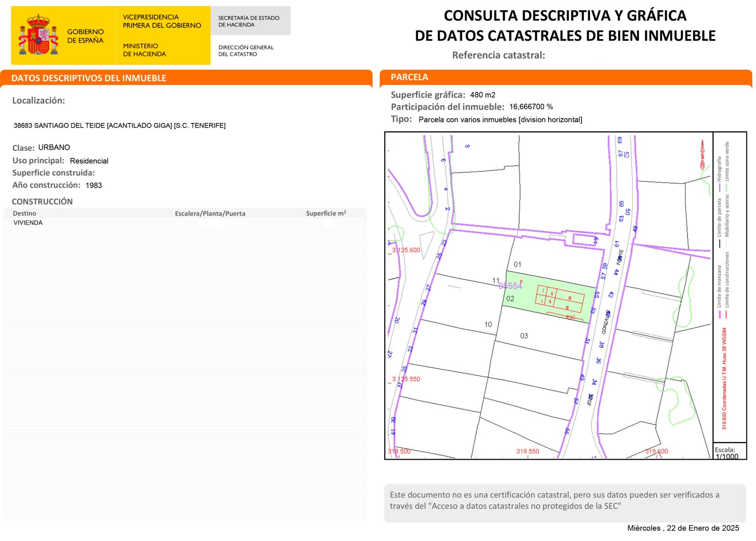The image size is (756, 541).
Task: Click the red north arrow on the map
Action: 703,155
